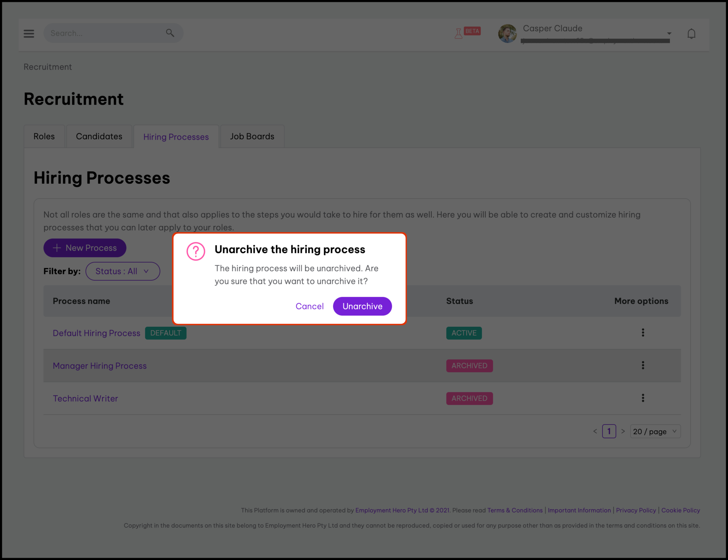Open more options for Default Hiring Process
The width and height of the screenshot is (728, 560).
pos(643,333)
